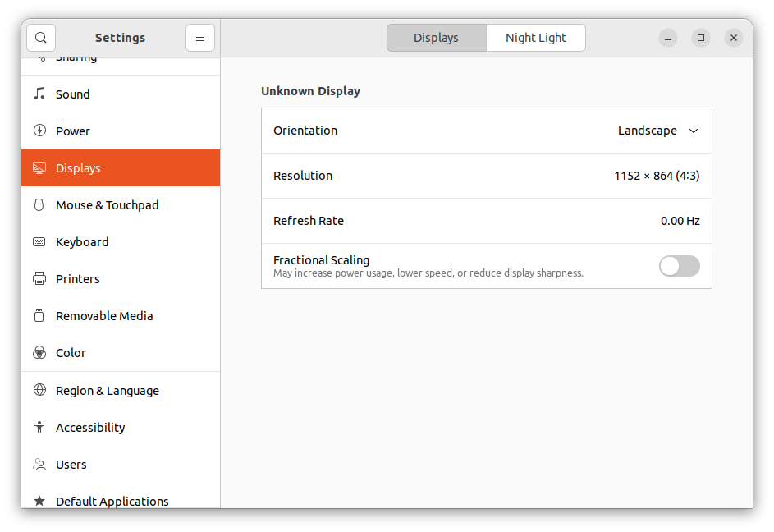Expand the Orientation Landscape dropdown

pyautogui.click(x=657, y=131)
